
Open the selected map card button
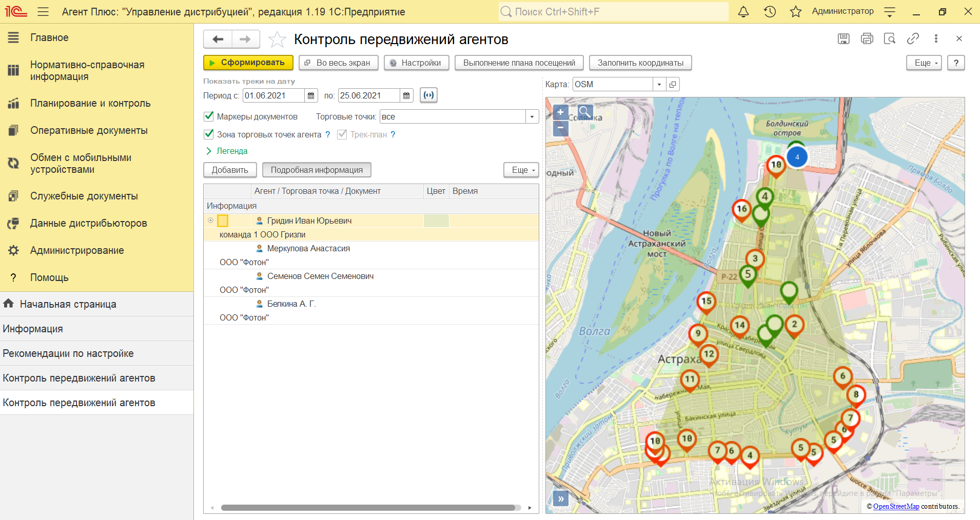coord(673,85)
